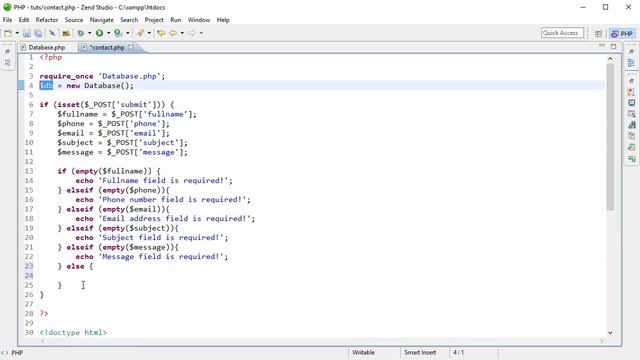Click the } else { line
The height and width of the screenshot is (360, 640).
pos(75,266)
